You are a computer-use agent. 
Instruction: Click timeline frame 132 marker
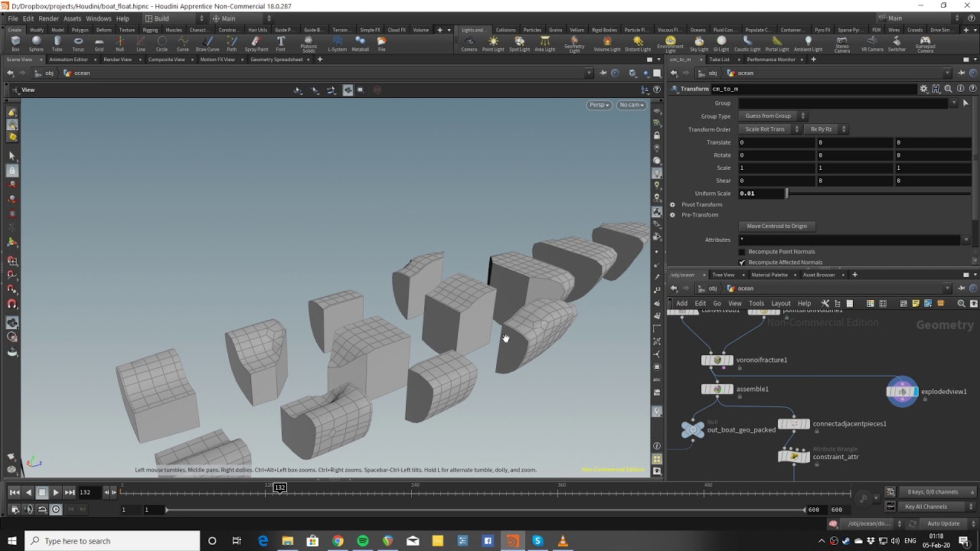[x=280, y=487]
